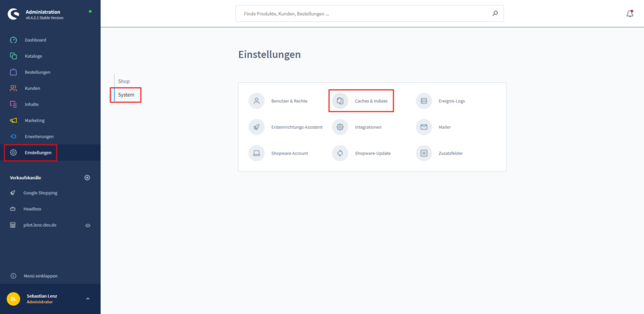The height and width of the screenshot is (314, 644).
Task: Click the Shopware Account laptop icon
Action: click(257, 153)
